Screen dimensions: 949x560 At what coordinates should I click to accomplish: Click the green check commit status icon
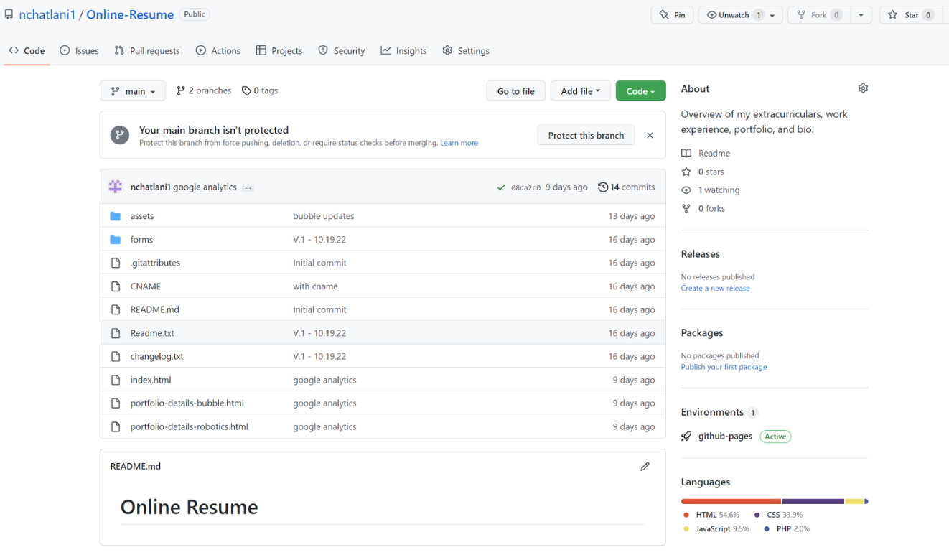(x=501, y=187)
